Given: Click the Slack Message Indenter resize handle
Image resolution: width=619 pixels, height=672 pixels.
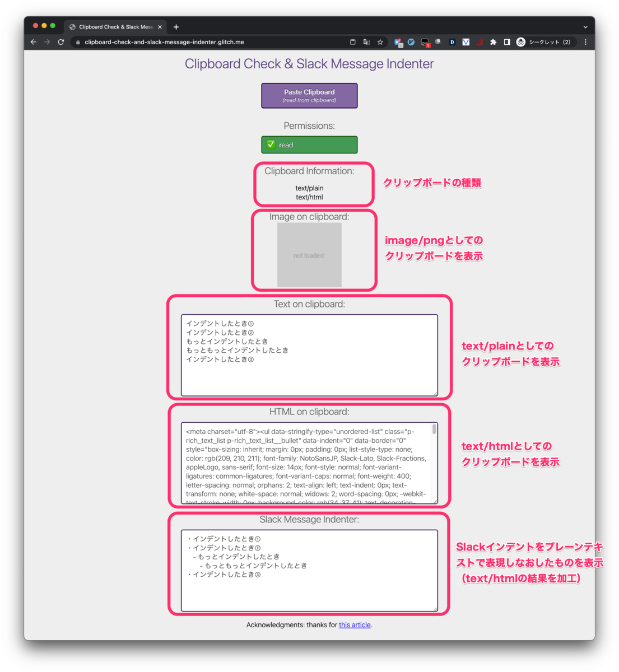Looking at the screenshot, I should pos(435,608).
